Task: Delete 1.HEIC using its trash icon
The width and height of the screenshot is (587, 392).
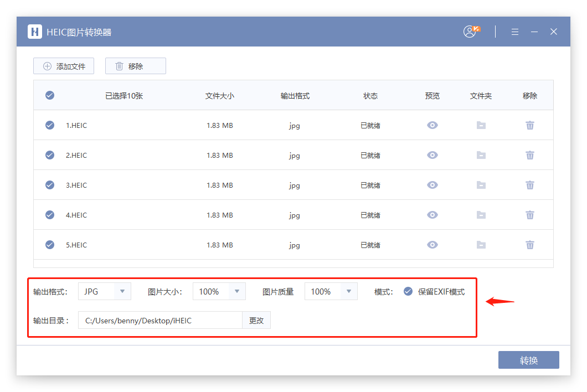Action: click(530, 125)
